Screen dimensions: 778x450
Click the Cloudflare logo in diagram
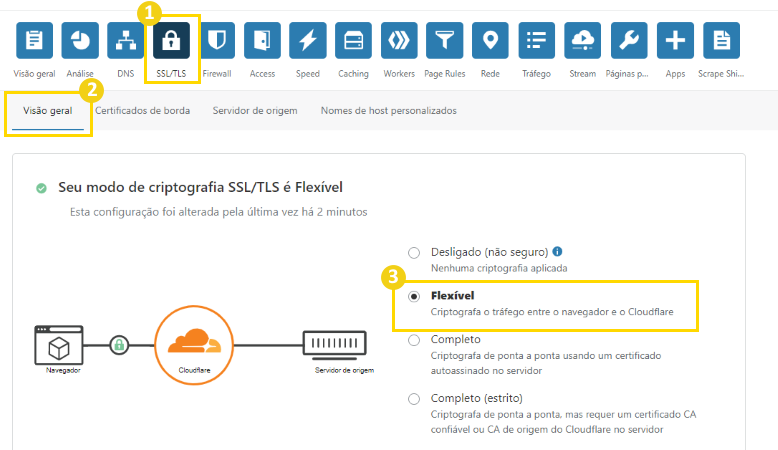[194, 345]
